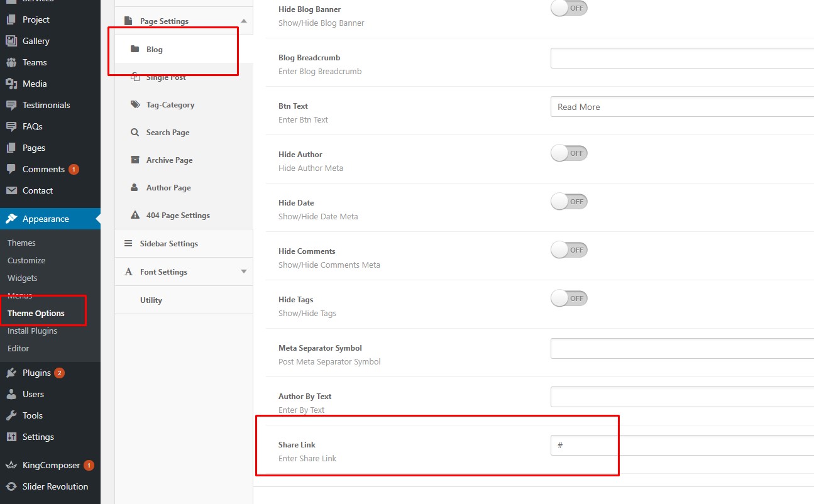
Task: Open the Sidebar Settings section
Action: (168, 244)
